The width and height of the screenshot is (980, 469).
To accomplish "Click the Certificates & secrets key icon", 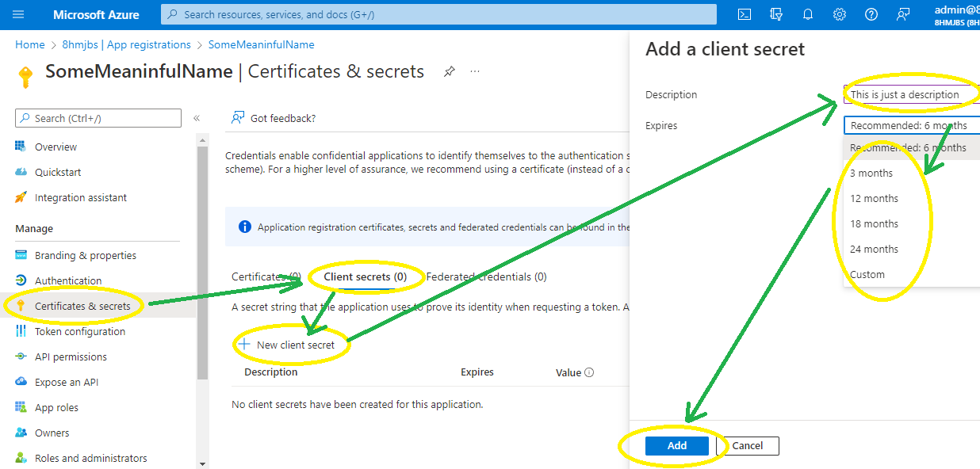I will [x=21, y=306].
